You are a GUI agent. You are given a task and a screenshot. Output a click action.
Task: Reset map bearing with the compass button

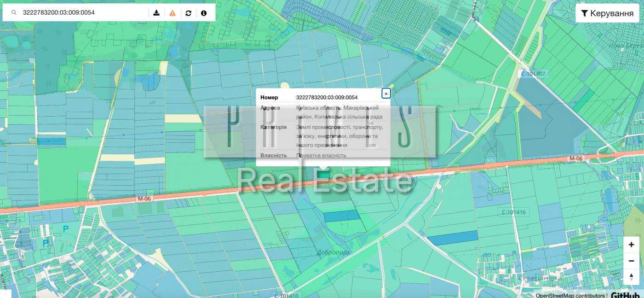tap(632, 276)
